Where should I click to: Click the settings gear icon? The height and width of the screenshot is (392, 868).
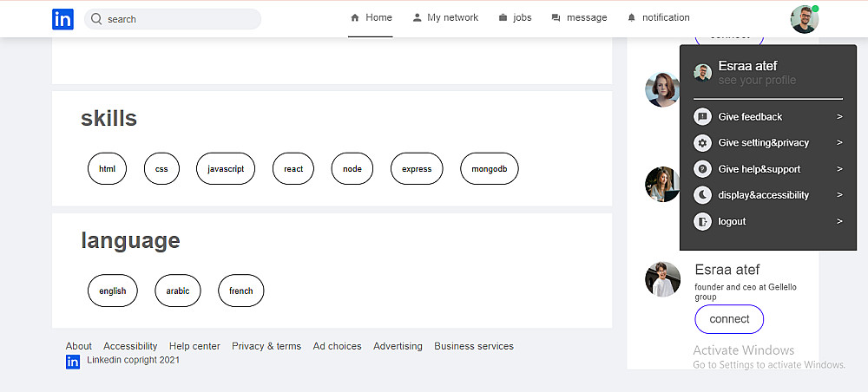tap(702, 143)
